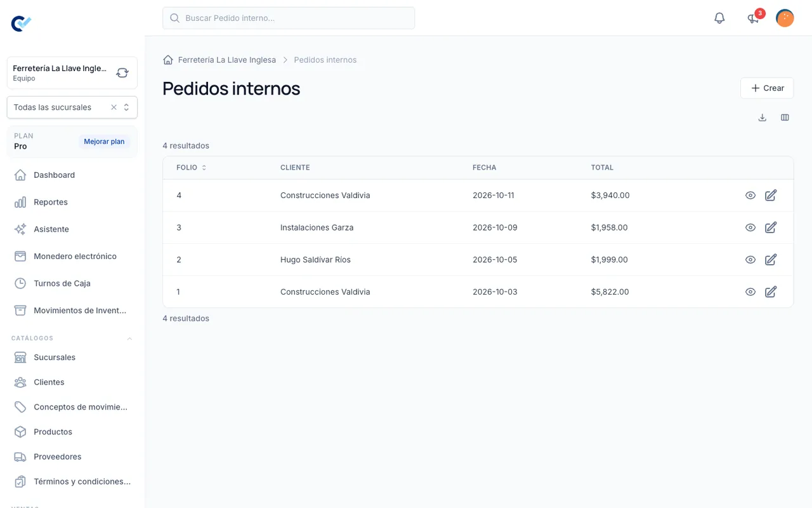The width and height of the screenshot is (812, 508).
Task: Focus the Buscar Pedido interno search field
Action: (x=289, y=18)
